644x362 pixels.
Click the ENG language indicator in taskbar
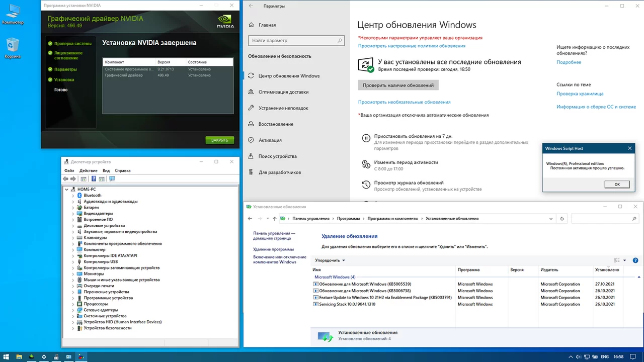[604, 356]
